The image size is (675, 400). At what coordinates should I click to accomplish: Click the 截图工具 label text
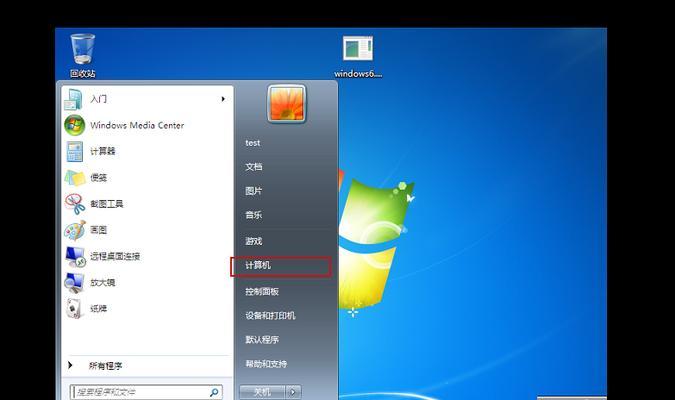(107, 204)
